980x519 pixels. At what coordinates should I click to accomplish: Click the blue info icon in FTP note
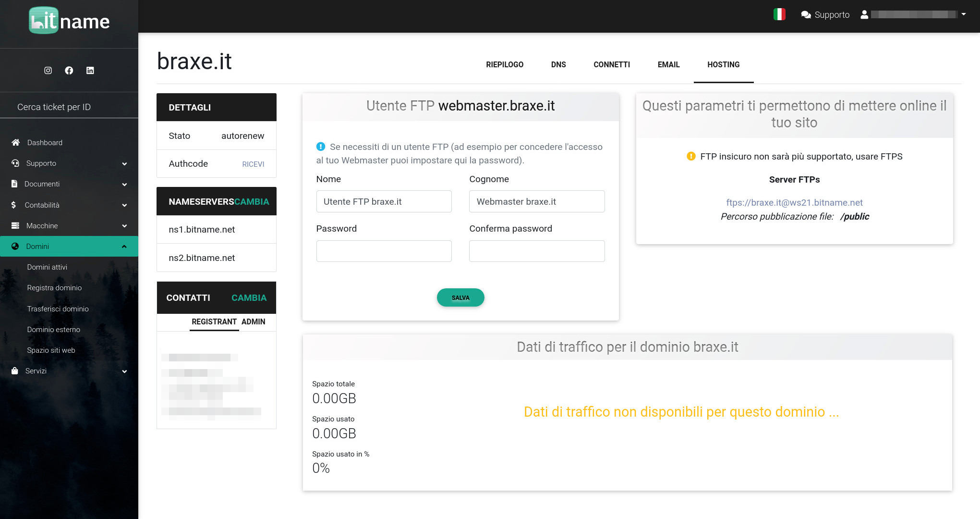321,147
